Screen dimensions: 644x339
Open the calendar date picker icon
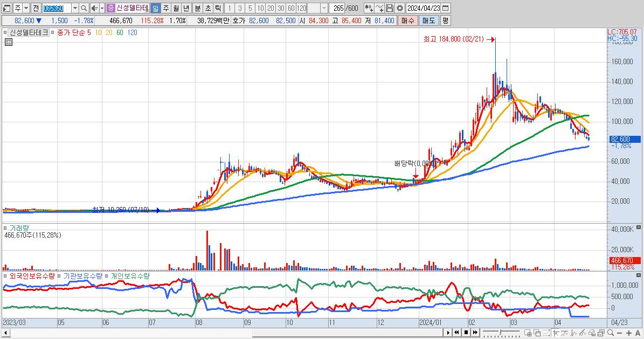coord(446,8)
